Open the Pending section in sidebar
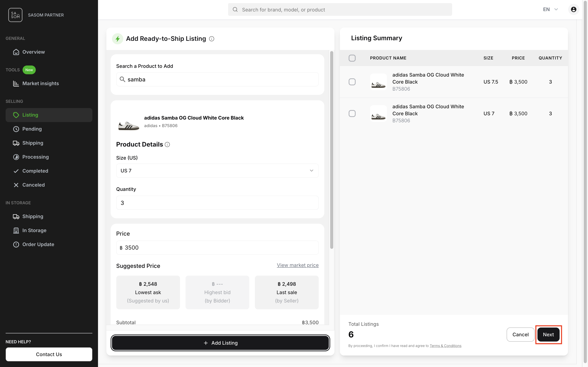 pyautogui.click(x=16, y=129)
